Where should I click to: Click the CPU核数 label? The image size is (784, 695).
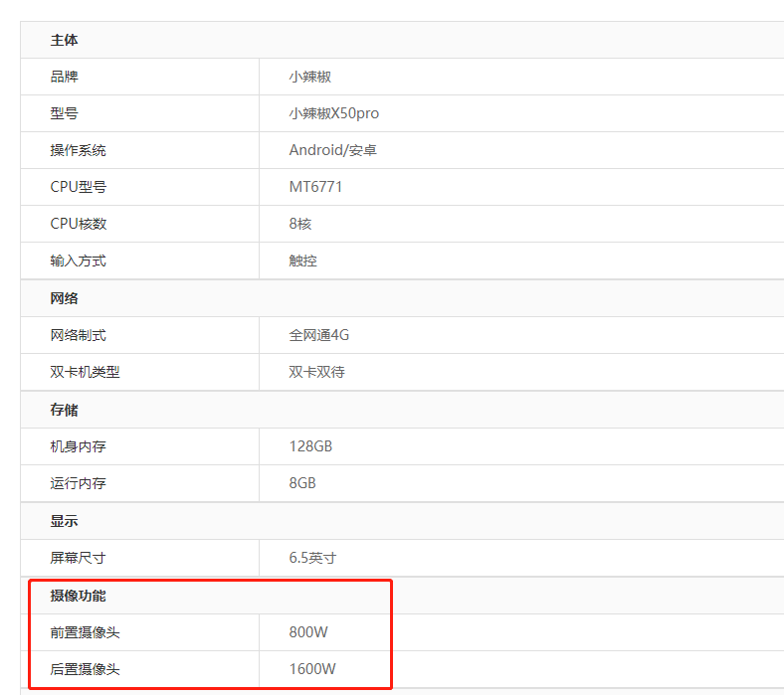coord(79,224)
